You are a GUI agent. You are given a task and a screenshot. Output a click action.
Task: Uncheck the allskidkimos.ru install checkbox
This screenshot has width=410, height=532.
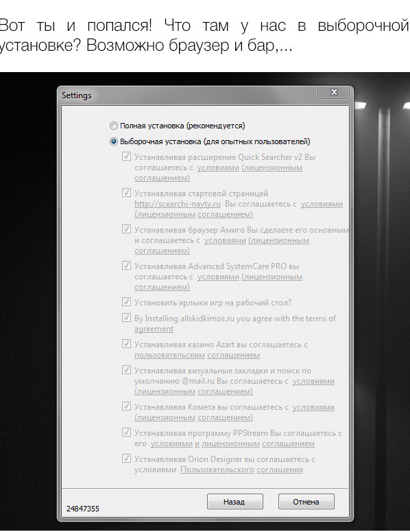pos(126,318)
